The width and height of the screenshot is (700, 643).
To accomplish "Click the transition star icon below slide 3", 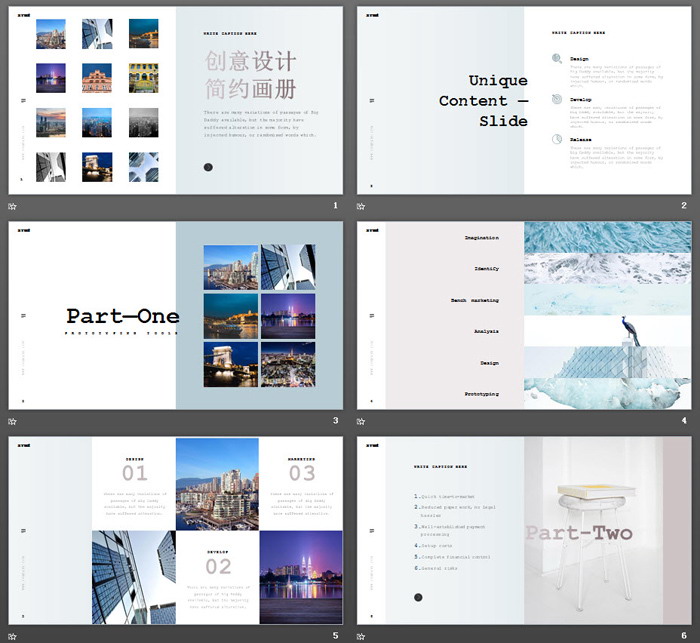I will [x=12, y=421].
